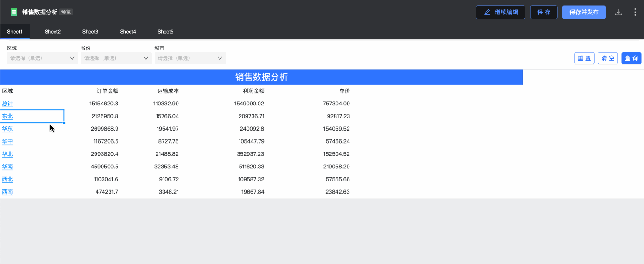Viewport: 644px width, 264px height.
Task: Select the cell value 92817.23
Action: tap(339, 116)
